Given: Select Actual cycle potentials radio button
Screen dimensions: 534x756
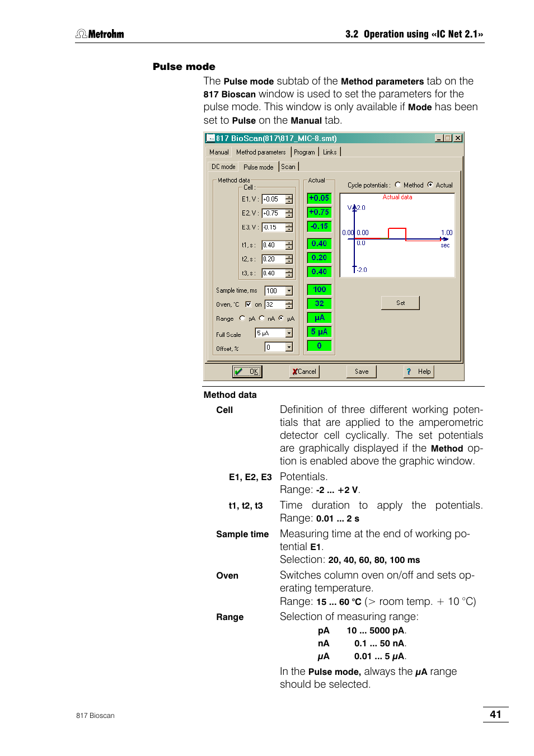Looking at the screenshot, I should tap(430, 185).
